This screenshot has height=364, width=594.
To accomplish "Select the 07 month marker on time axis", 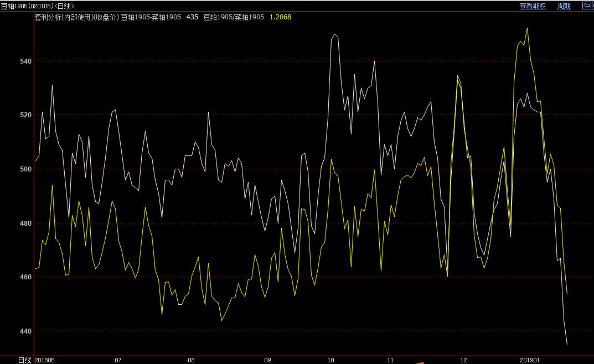I will 118,360.
